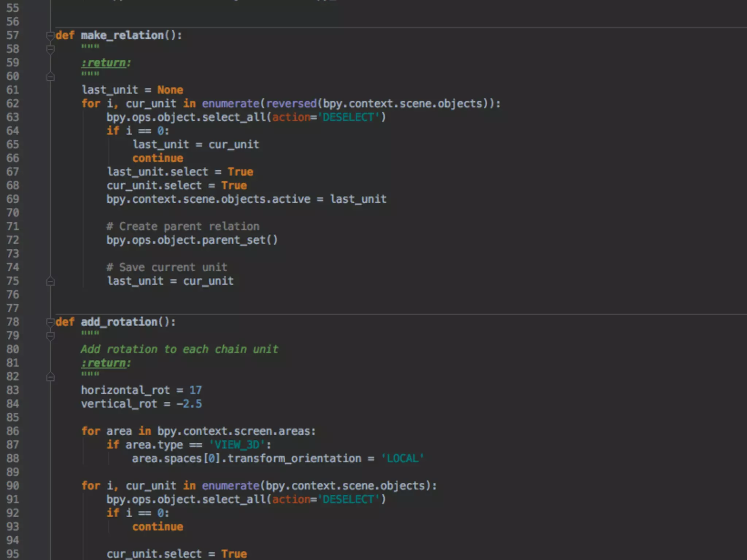Click the parent_set() call on line 72
This screenshot has height=560, width=747.
[x=239, y=240]
